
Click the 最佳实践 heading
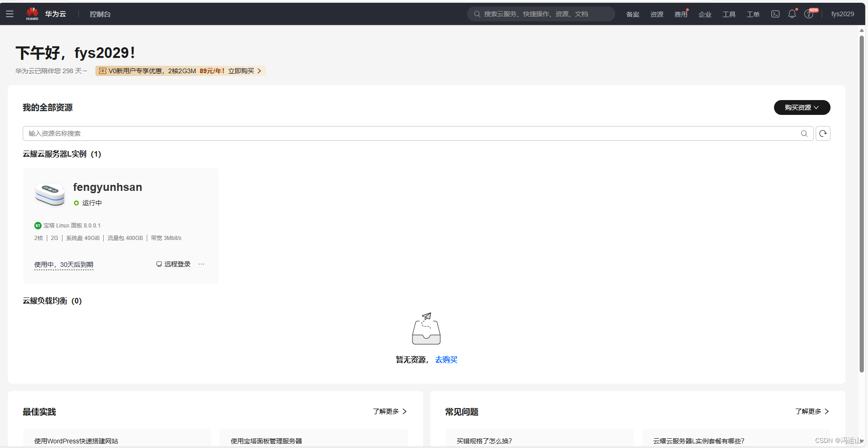pos(39,412)
